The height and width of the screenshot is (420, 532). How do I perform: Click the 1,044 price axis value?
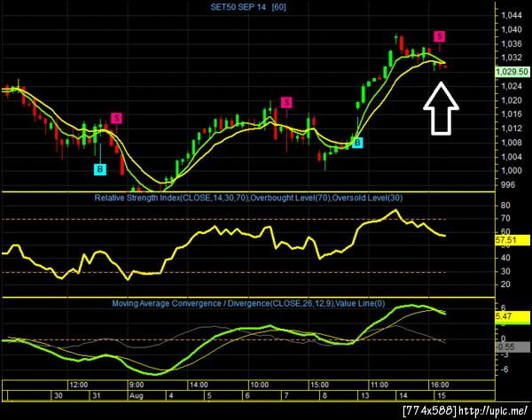tap(512, 15)
